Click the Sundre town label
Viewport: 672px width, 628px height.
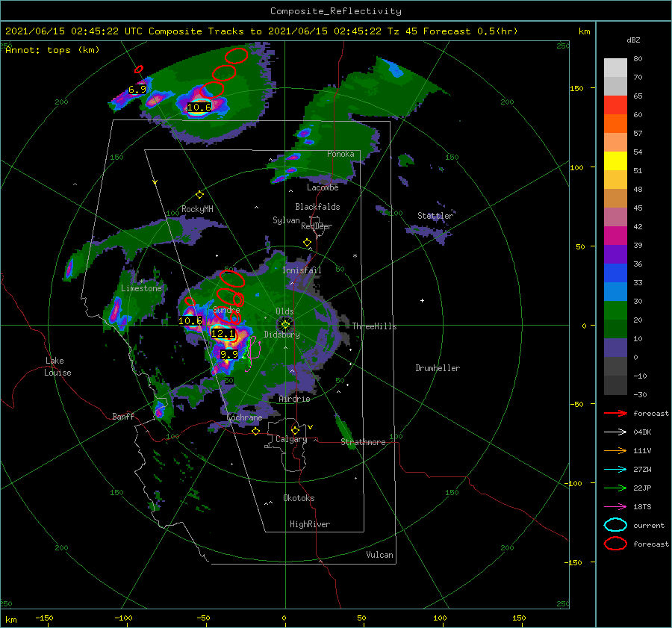[226, 310]
